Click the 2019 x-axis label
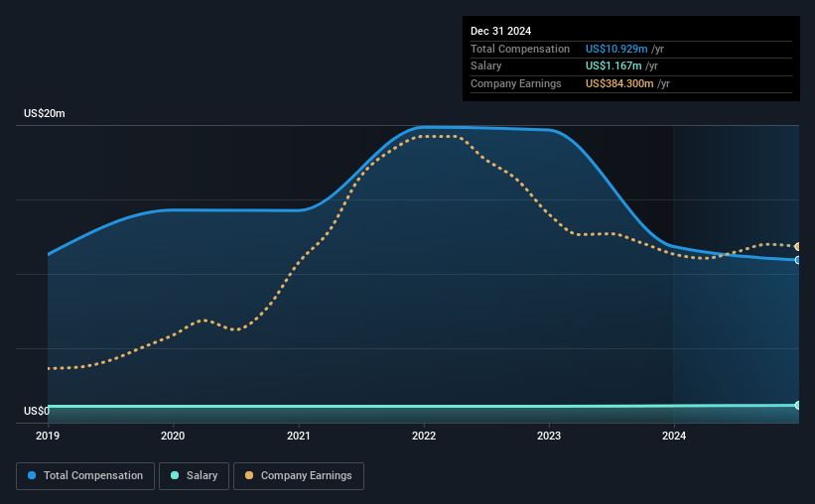The height and width of the screenshot is (504, 815). (48, 436)
